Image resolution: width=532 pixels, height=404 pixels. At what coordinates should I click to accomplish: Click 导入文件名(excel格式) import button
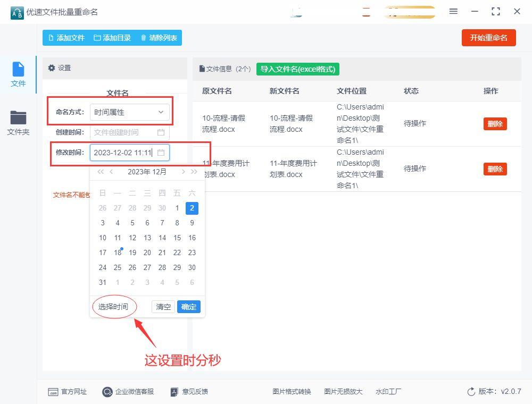[x=298, y=69]
